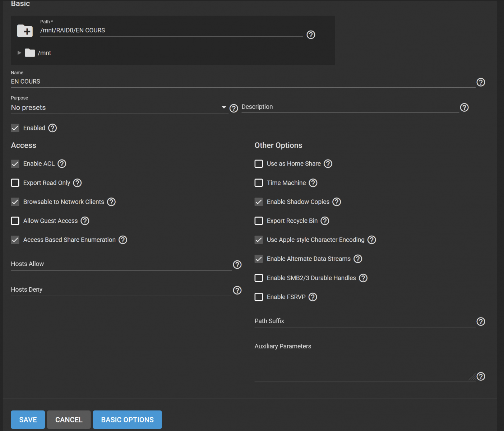Show help for Allow Guest Access

85,221
